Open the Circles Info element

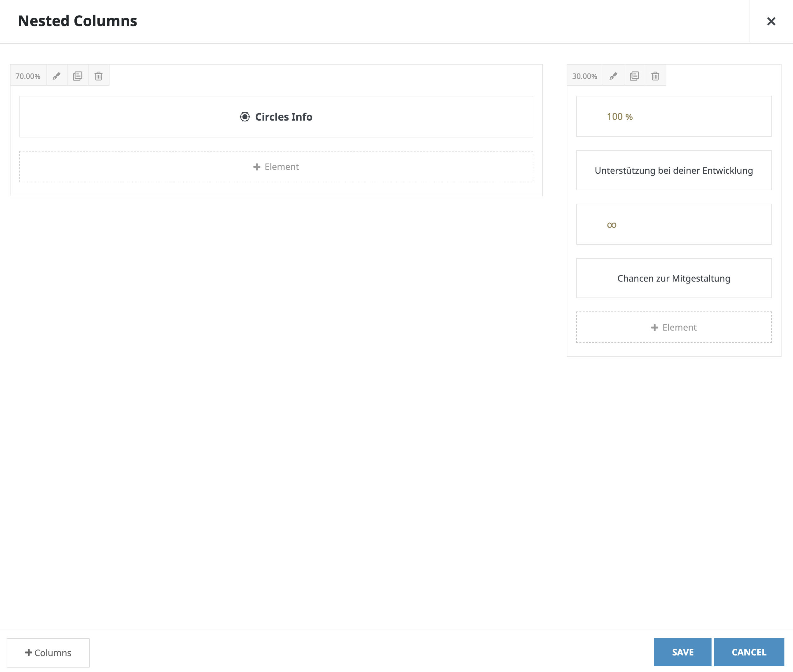pos(284,117)
